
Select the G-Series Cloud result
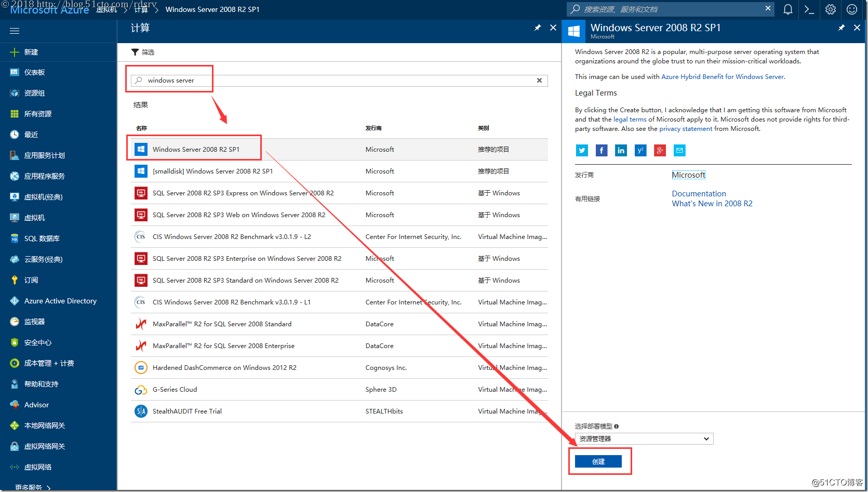pyautogui.click(x=339, y=390)
